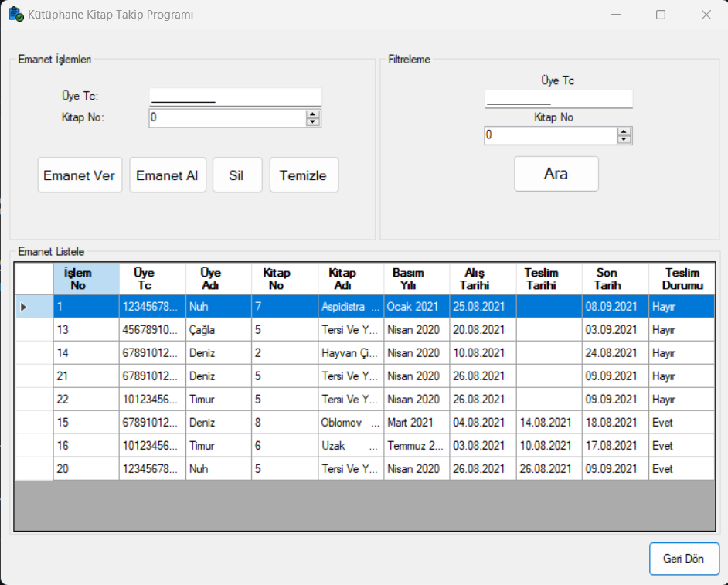This screenshot has height=585, width=728.
Task: Sort by Üye Adı column header
Action: click(219, 279)
